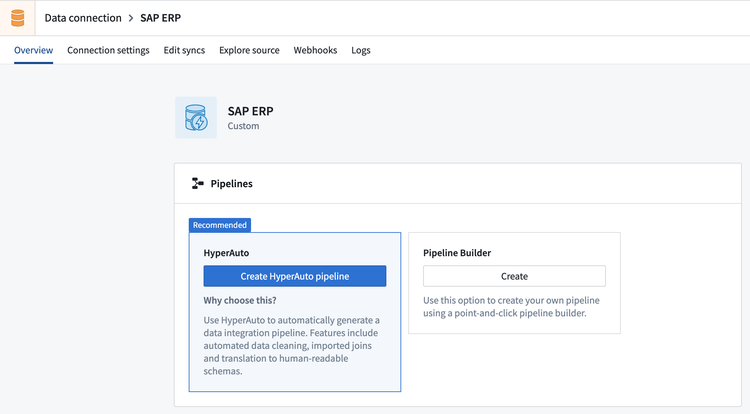Open the Edit syncs tab

point(184,50)
